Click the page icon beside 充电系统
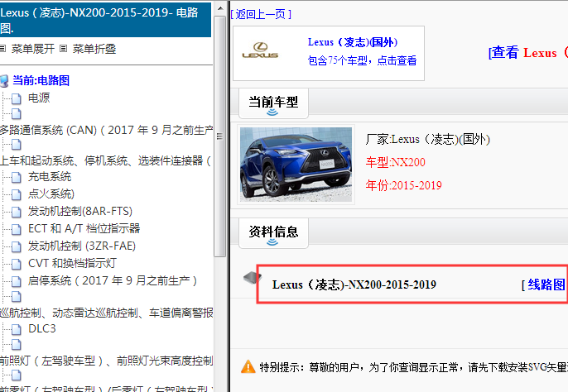Screen dimensions: 568x392 16,177
